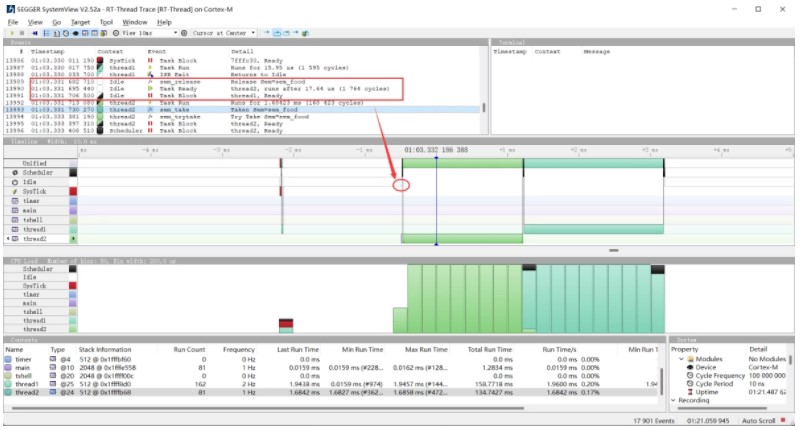Sort contexts by Total Run Time header

[490, 350]
